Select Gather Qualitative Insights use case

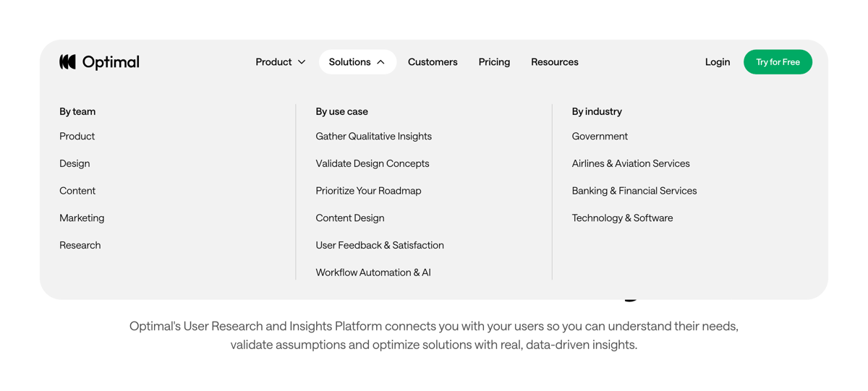click(x=373, y=137)
